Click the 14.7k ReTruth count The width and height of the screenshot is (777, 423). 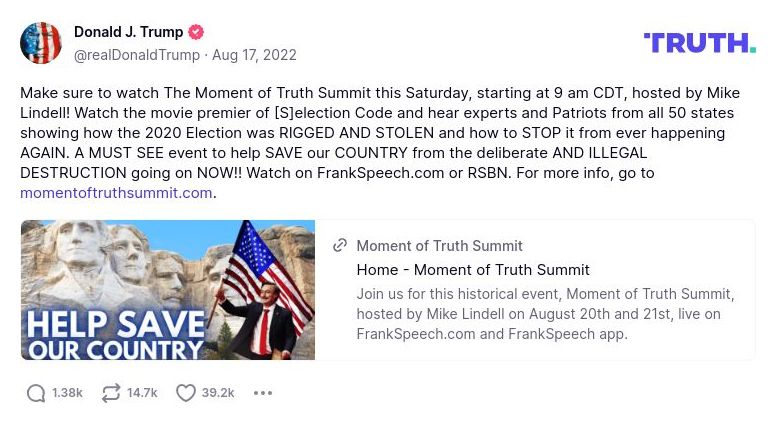(x=142, y=393)
